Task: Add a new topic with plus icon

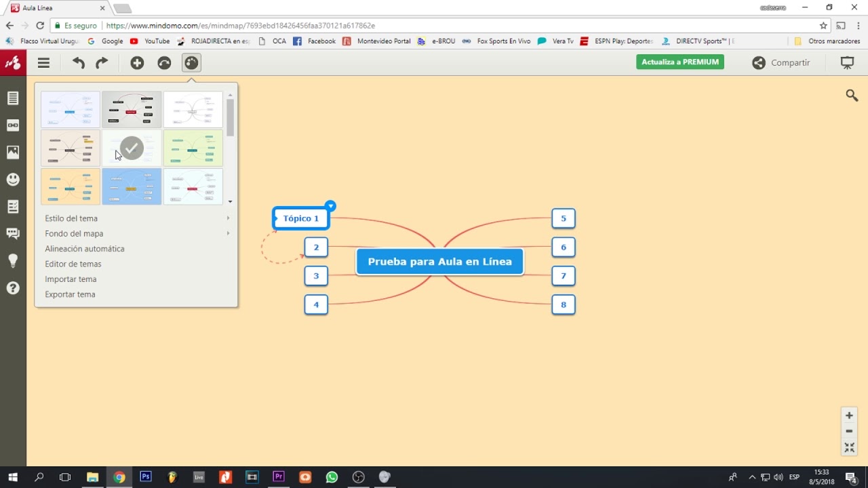Action: coord(137,63)
